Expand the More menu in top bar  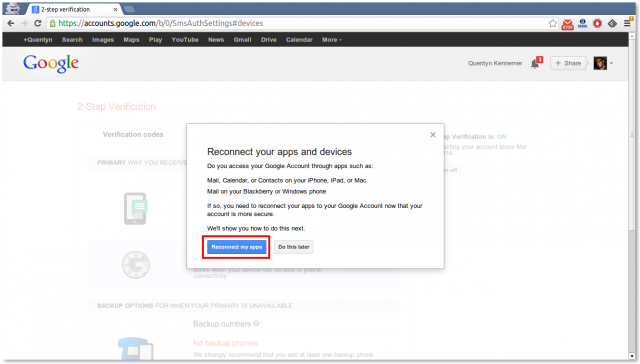(x=331, y=40)
